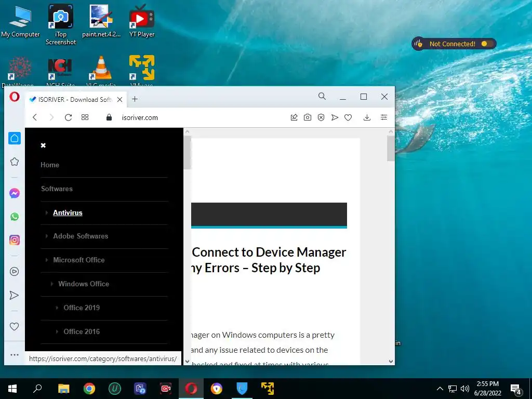532x399 pixels.
Task: Expand Microsoft Office arrow
Action: pos(47,260)
